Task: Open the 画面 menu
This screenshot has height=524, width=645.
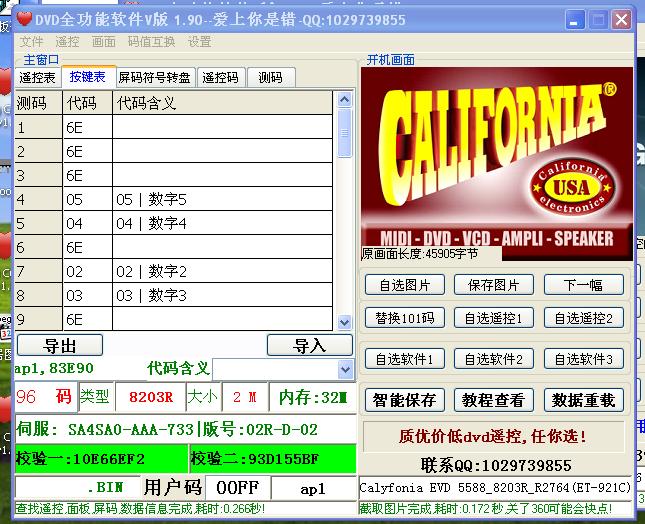Action: [x=104, y=42]
